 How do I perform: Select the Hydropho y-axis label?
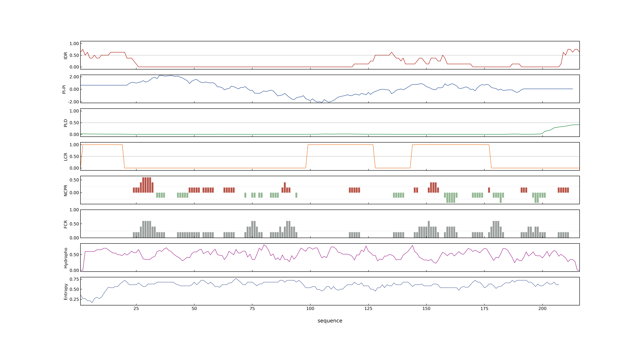point(66,258)
